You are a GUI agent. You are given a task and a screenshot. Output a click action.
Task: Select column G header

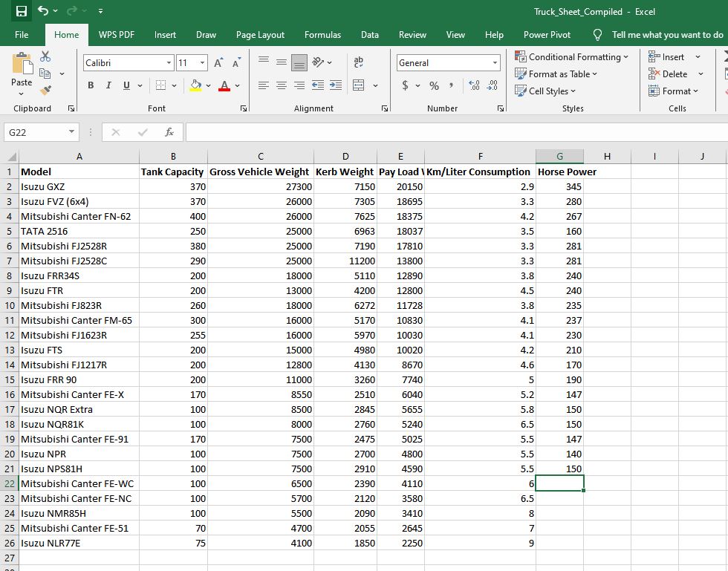559,157
